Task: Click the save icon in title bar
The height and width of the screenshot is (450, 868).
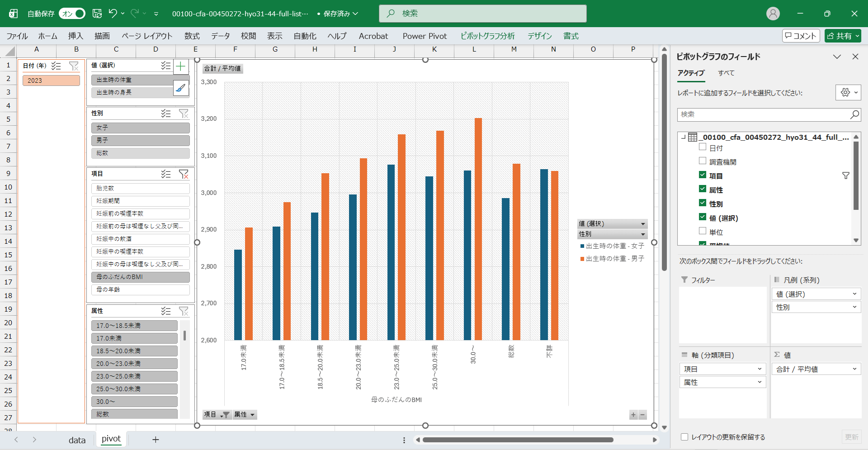Action: [x=97, y=14]
